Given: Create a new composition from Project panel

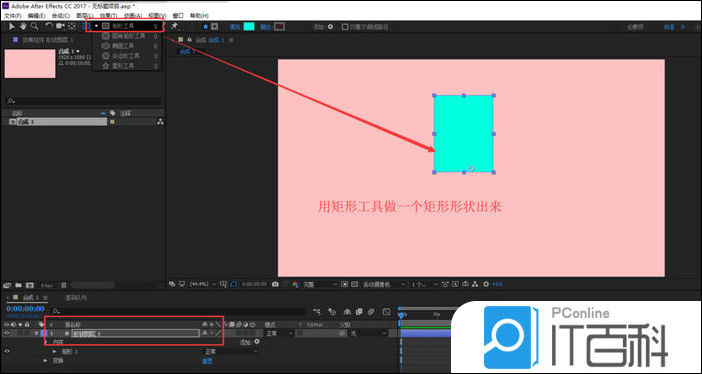Looking at the screenshot, I should click(30, 285).
